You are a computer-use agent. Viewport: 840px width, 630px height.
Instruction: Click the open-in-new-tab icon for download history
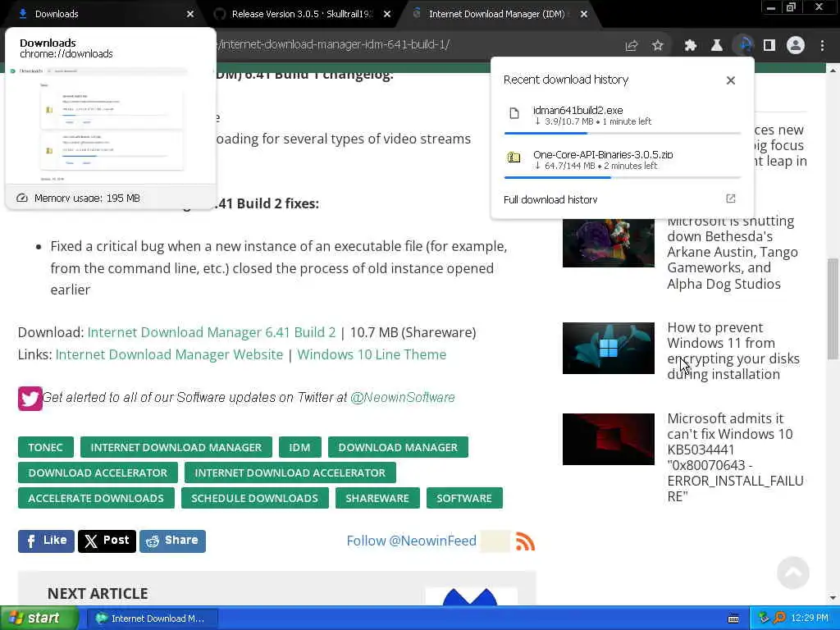pyautogui.click(x=731, y=199)
